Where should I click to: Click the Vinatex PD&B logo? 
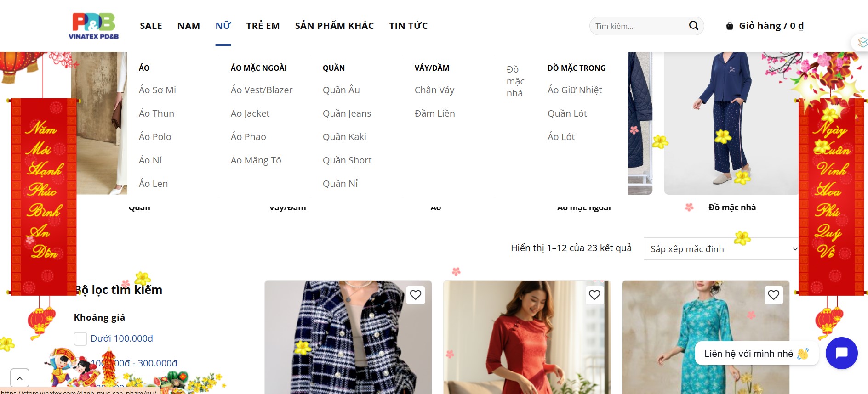click(94, 26)
